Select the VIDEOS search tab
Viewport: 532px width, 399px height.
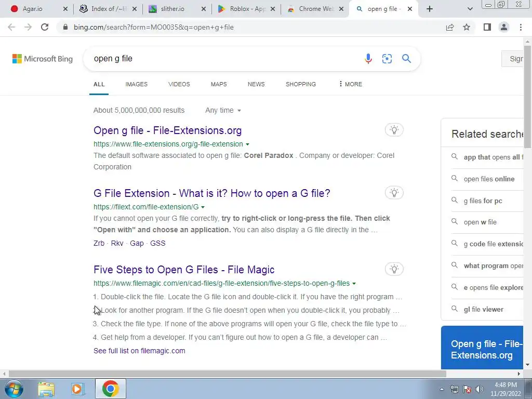(x=179, y=84)
